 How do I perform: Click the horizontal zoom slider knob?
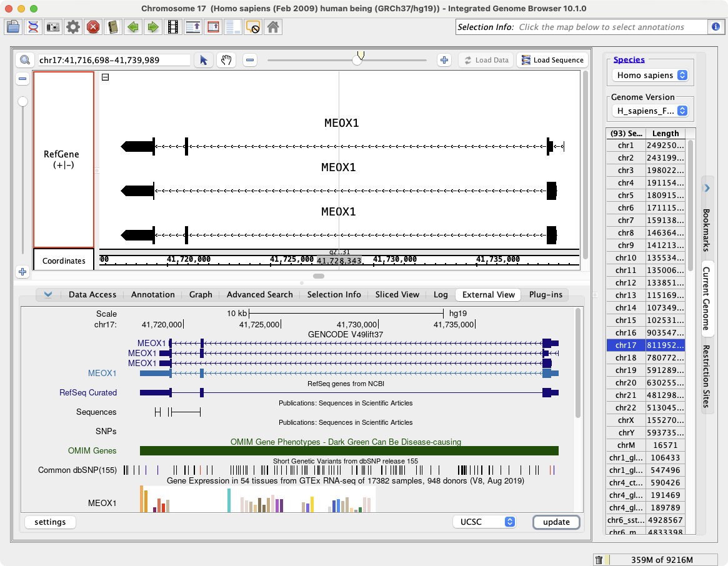357,60
